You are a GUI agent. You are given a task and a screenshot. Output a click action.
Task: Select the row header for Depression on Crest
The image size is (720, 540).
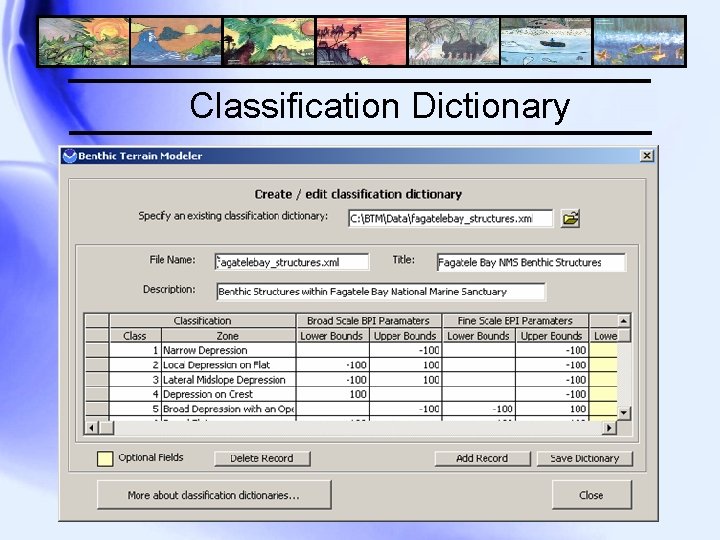pyautogui.click(x=97, y=394)
